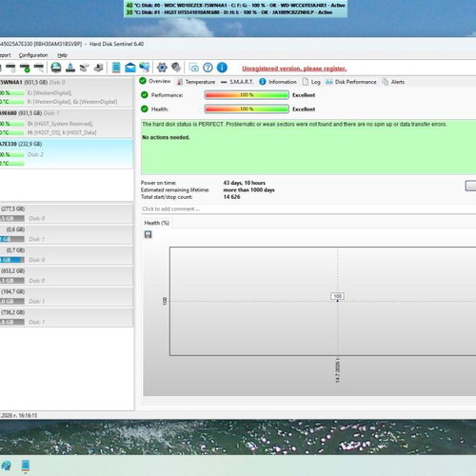Open the S.M.A.R.T. tab
476x476 pixels.
click(237, 82)
